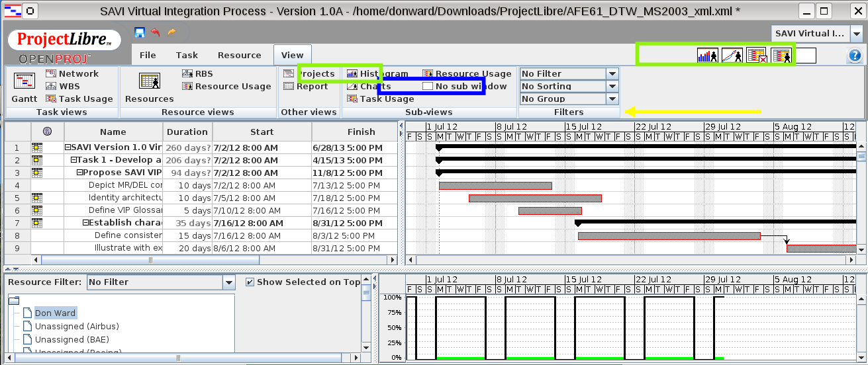Collapse the Task 1 - Develop summary task
This screenshot has height=365, width=868.
pyautogui.click(x=73, y=160)
